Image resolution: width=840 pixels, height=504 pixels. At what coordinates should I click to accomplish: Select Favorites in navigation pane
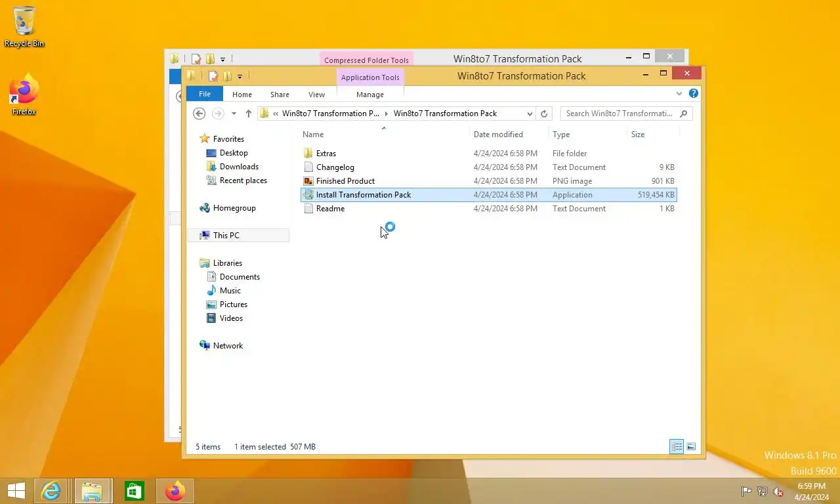pyautogui.click(x=228, y=139)
